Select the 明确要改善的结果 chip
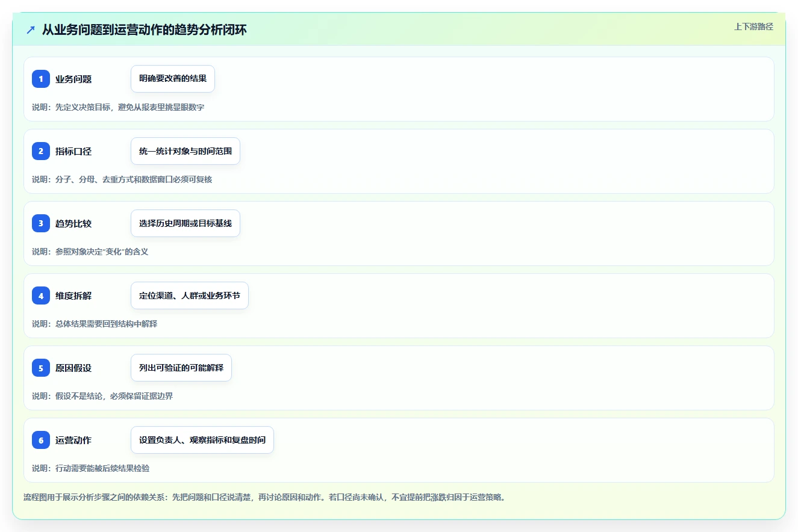The image size is (798, 532). click(173, 79)
